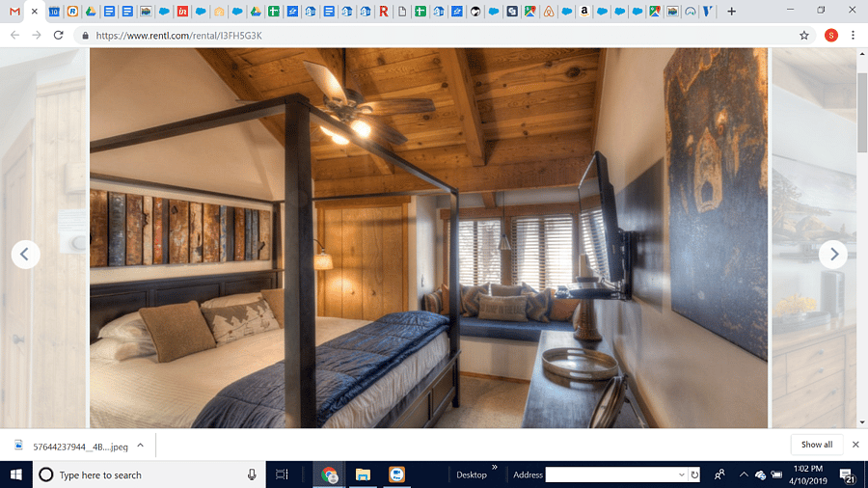Image resolution: width=868 pixels, height=488 pixels.
Task: Open the People taskbar icon
Action: (x=719, y=474)
